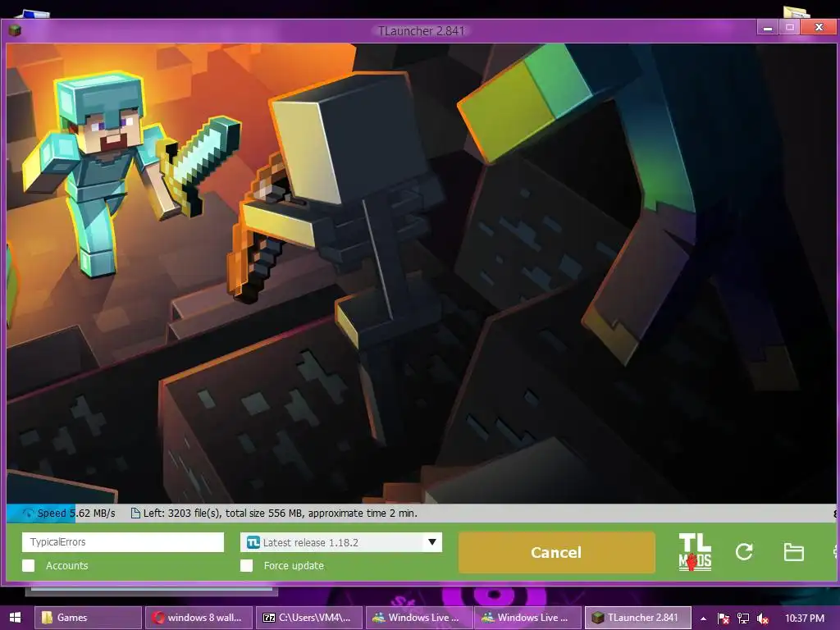The width and height of the screenshot is (840, 630).
Task: Cancel the download
Action: pos(557,552)
